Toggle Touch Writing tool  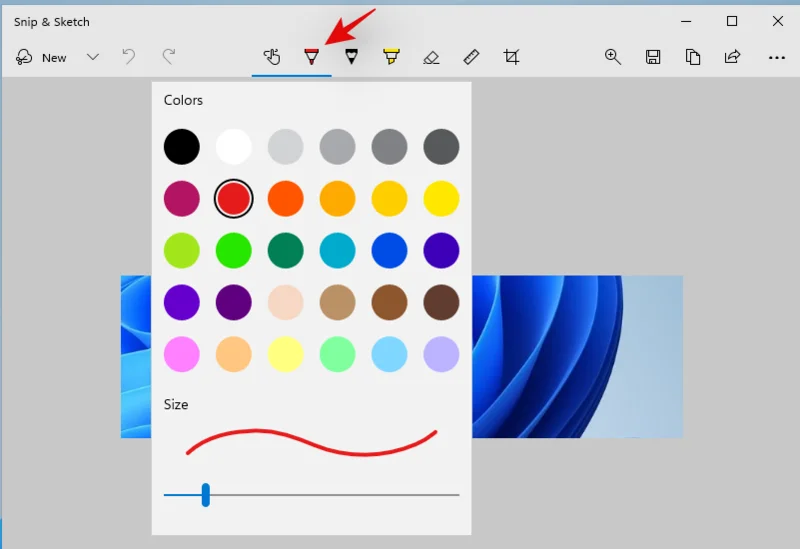coord(271,57)
